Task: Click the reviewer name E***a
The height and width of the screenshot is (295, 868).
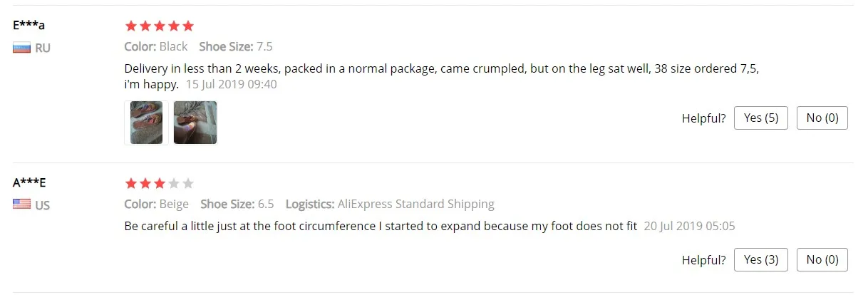Action: click(x=29, y=25)
